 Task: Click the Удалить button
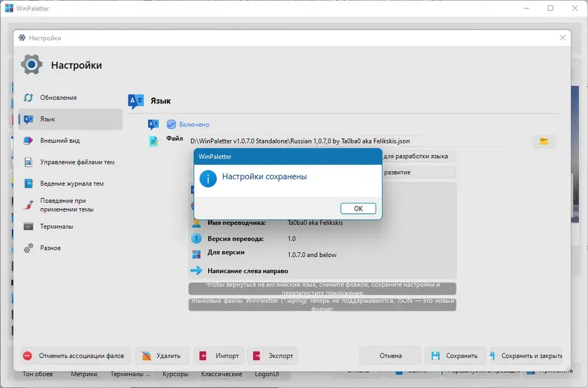tap(162, 356)
